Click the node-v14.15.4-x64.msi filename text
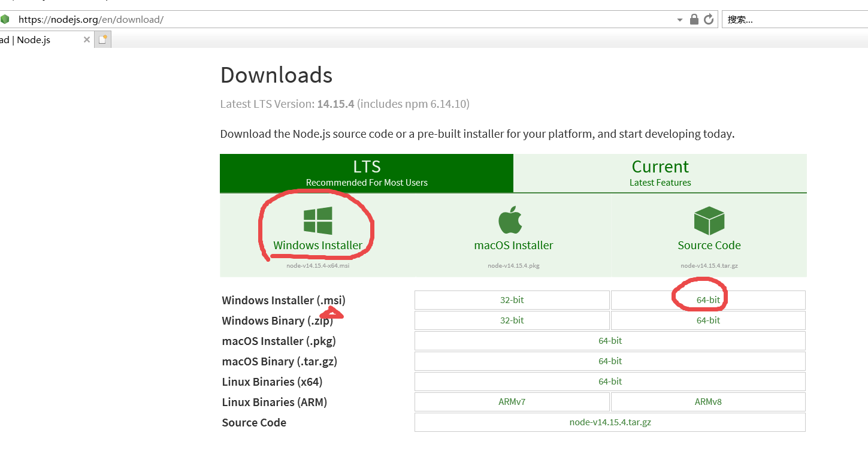868x454 pixels. pyautogui.click(x=317, y=266)
